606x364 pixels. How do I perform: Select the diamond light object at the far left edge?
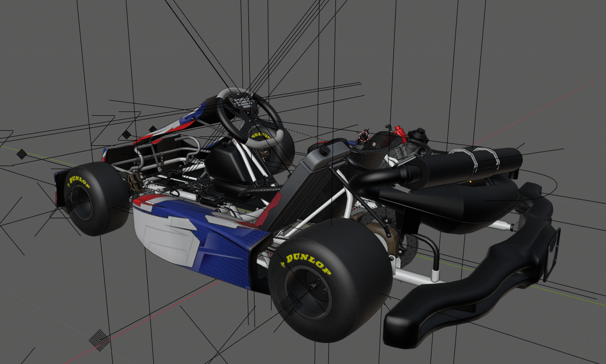click(22, 154)
